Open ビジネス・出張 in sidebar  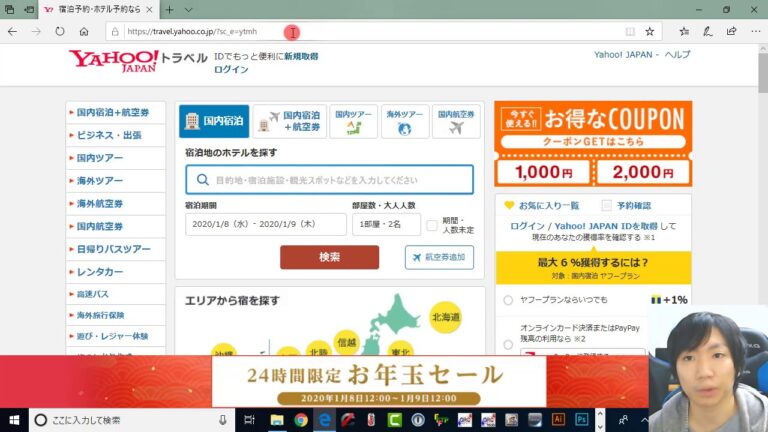(x=116, y=135)
